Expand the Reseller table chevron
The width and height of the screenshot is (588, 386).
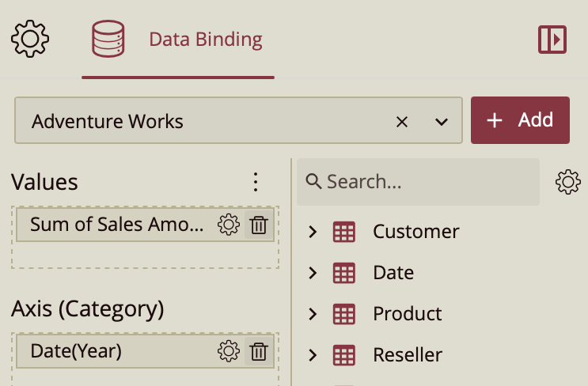click(313, 355)
